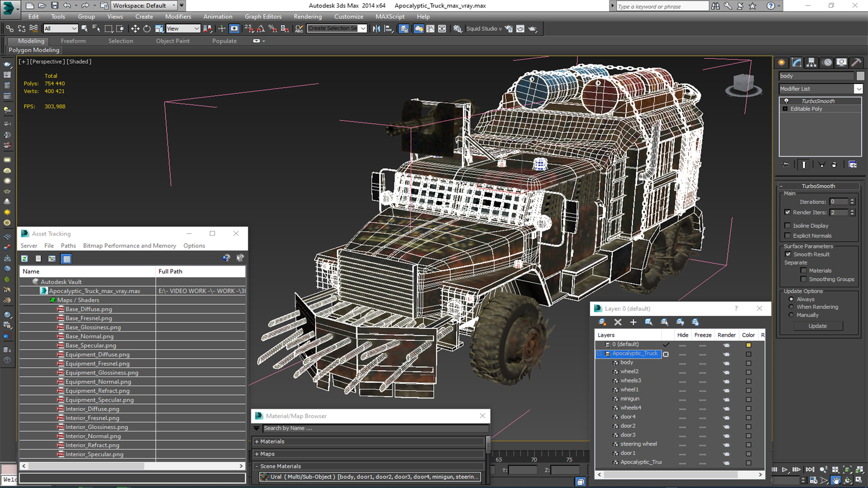Open the Graph Editors menu

(x=263, y=17)
